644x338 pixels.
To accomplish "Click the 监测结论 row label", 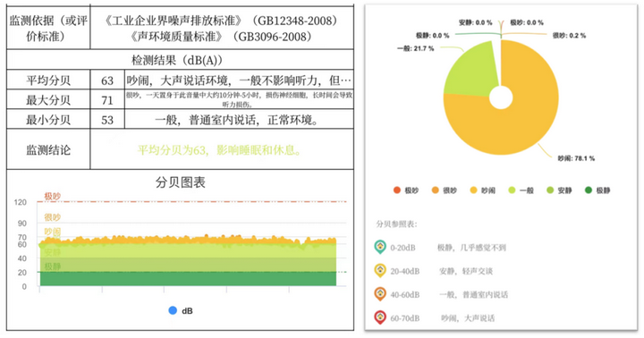I will pyautogui.click(x=48, y=150).
